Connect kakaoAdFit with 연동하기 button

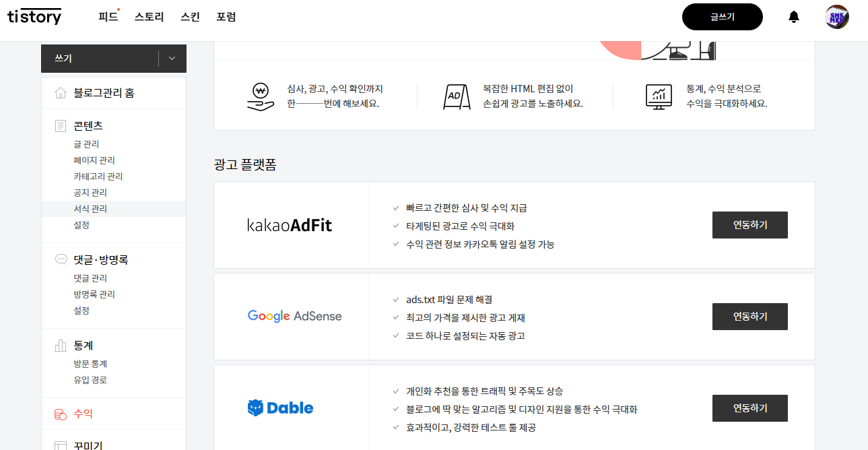coord(750,225)
